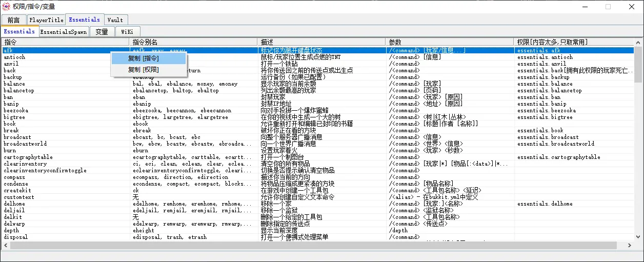This screenshot has width=644, height=262.
Task: Select the clearinventory command row
Action: pos(318,164)
